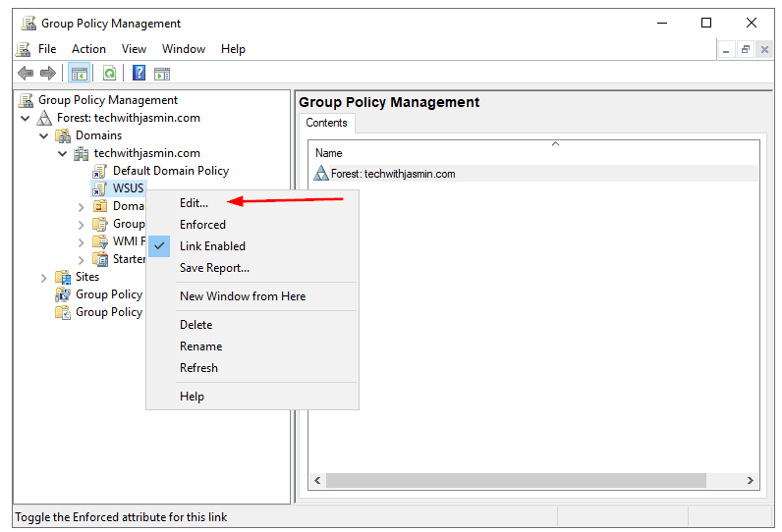Click the WMI Filters folder icon
Screen dimensions: 782x532
point(100,241)
